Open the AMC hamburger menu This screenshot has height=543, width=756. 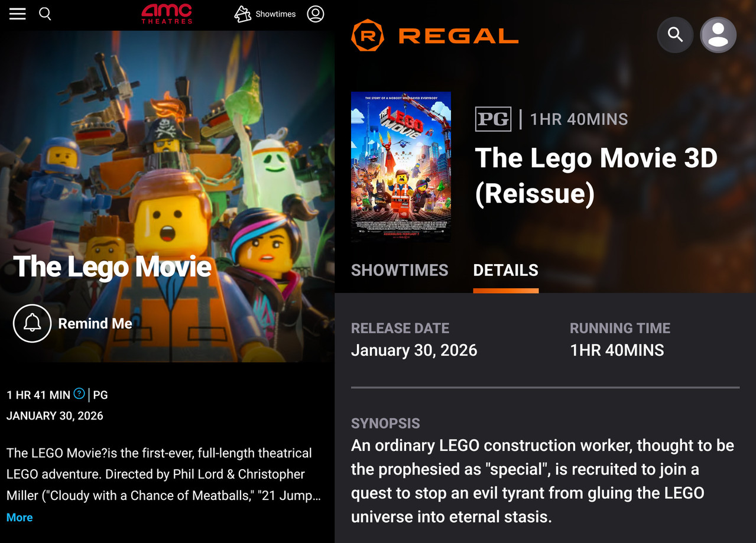[18, 14]
